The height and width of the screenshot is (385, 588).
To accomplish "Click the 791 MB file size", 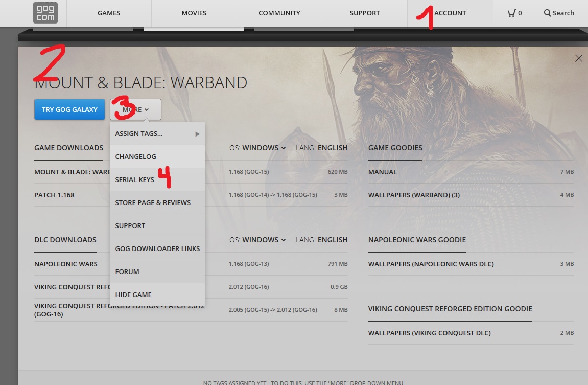I will point(338,264).
